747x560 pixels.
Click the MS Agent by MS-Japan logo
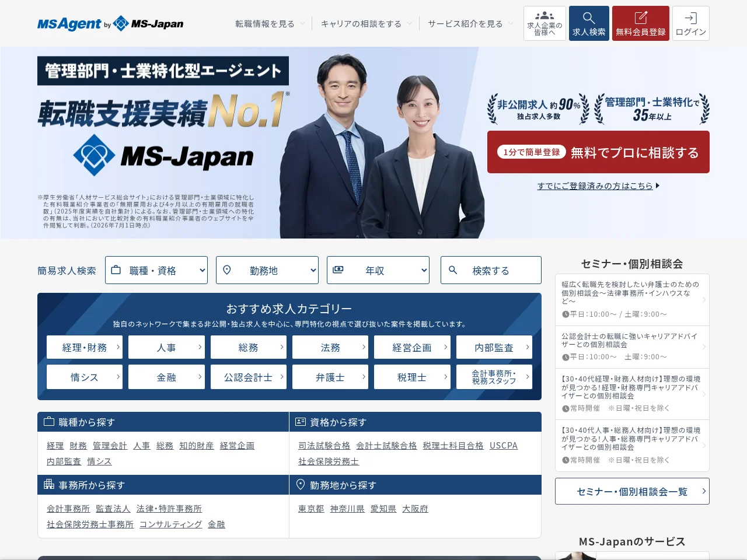[110, 24]
